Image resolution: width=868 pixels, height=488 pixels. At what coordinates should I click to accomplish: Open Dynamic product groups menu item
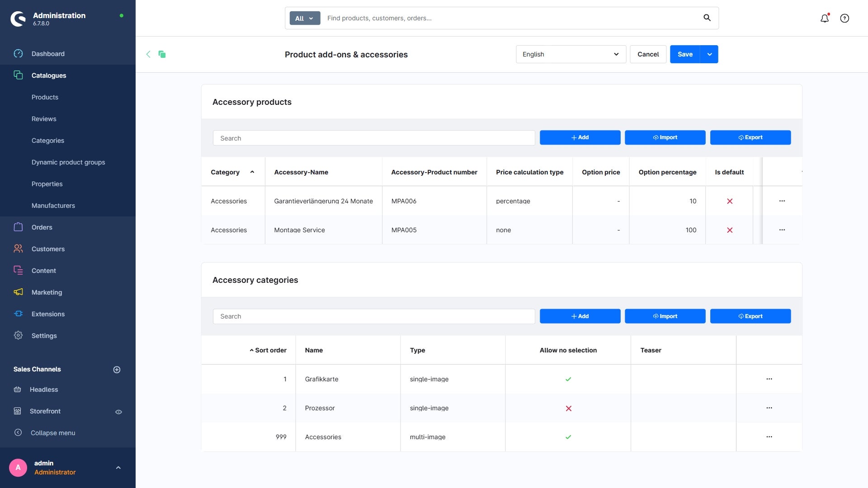click(68, 162)
